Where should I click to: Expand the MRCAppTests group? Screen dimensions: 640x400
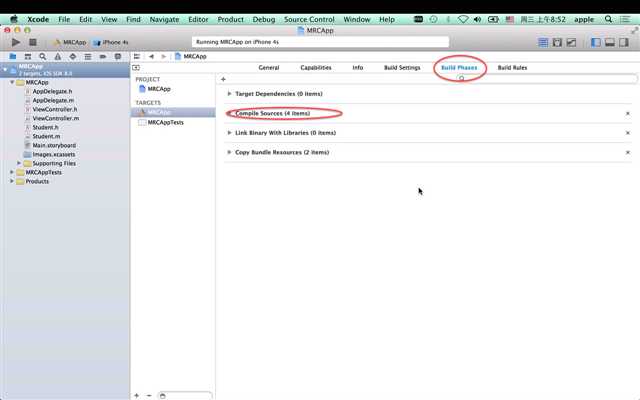(12, 172)
